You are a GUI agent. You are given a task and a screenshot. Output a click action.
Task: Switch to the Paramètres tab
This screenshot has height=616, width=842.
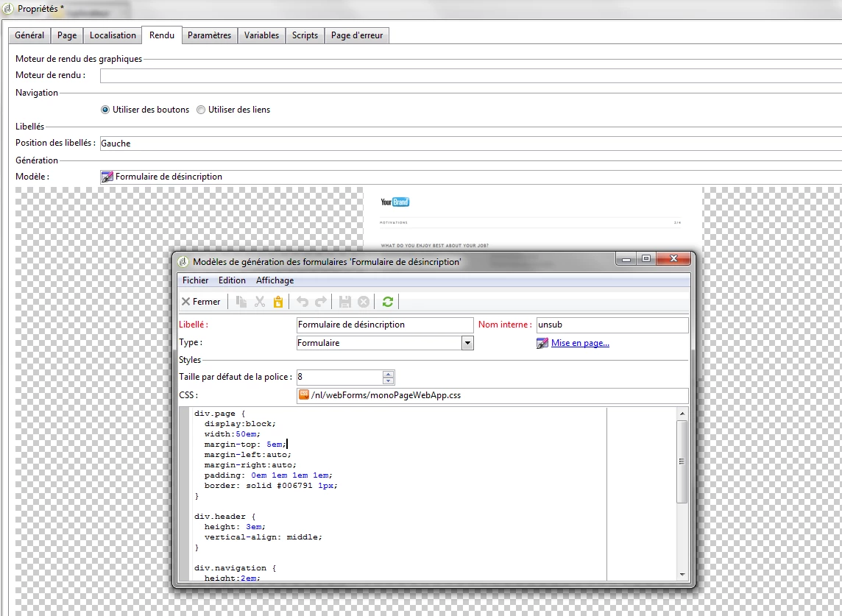[210, 35]
